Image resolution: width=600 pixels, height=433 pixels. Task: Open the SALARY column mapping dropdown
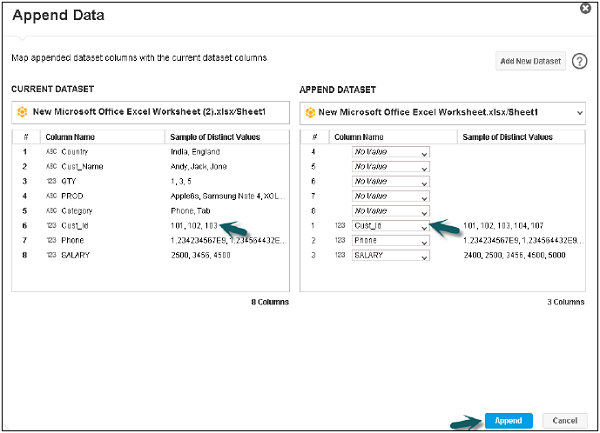click(424, 256)
